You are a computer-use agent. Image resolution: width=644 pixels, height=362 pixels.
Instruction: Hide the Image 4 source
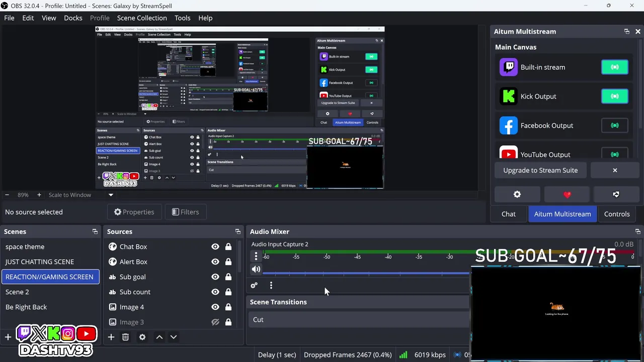[x=215, y=307]
